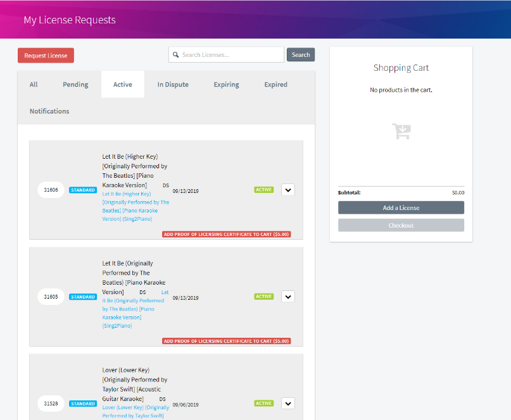Screen dimensions: 511x420
Task: Expand license 31528 details chevron
Action: pos(288,404)
